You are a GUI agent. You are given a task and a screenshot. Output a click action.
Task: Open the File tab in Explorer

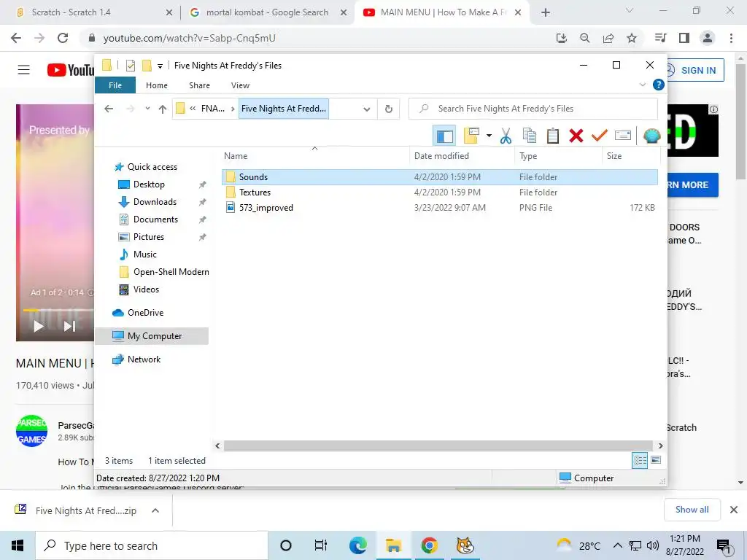click(x=115, y=85)
